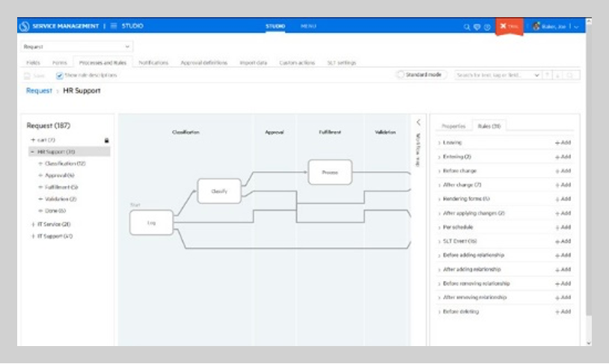The image size is (609, 364).
Task: Open the Properties tab in right panel
Action: click(453, 126)
